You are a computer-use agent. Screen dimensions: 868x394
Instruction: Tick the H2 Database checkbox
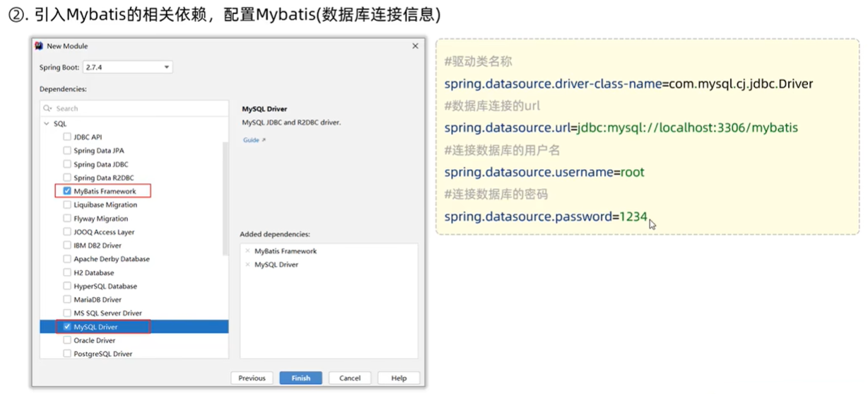click(67, 272)
